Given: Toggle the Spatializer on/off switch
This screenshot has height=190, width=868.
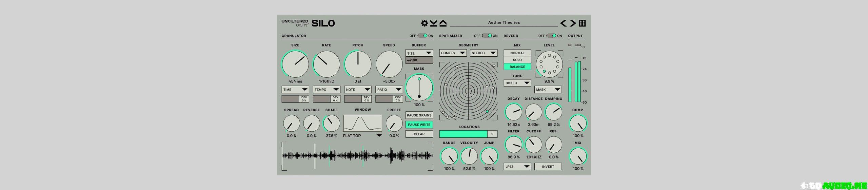Looking at the screenshot, I should tap(487, 36).
